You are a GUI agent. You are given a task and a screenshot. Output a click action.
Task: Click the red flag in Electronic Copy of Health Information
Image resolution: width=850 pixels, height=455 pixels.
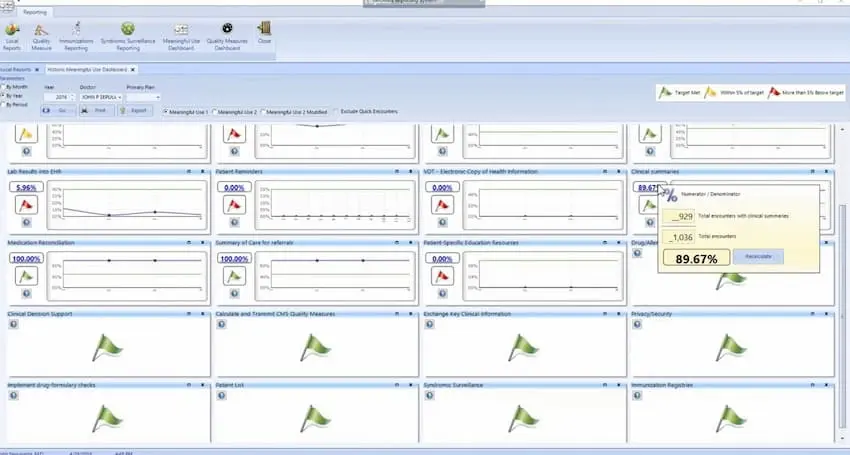coord(442,205)
